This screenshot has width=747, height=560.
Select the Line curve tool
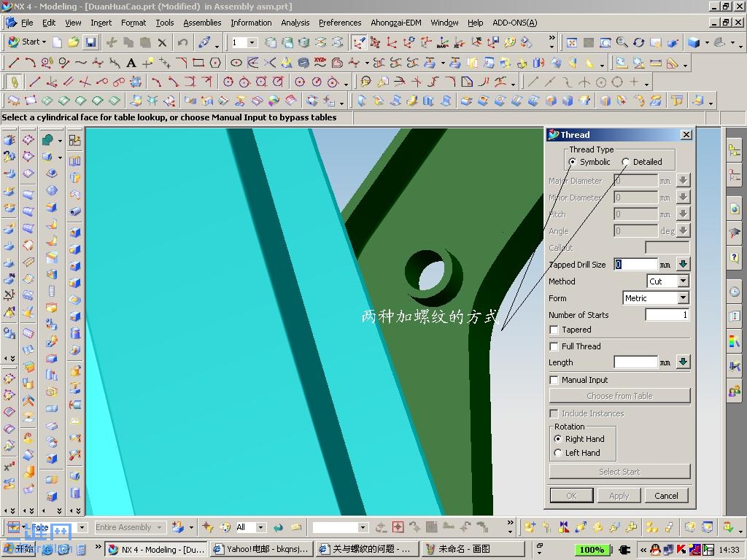[x=14, y=63]
